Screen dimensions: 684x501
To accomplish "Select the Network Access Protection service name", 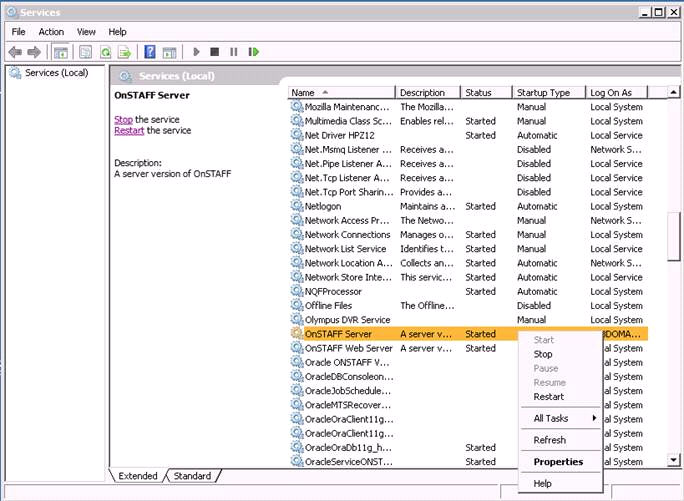I will click(347, 220).
